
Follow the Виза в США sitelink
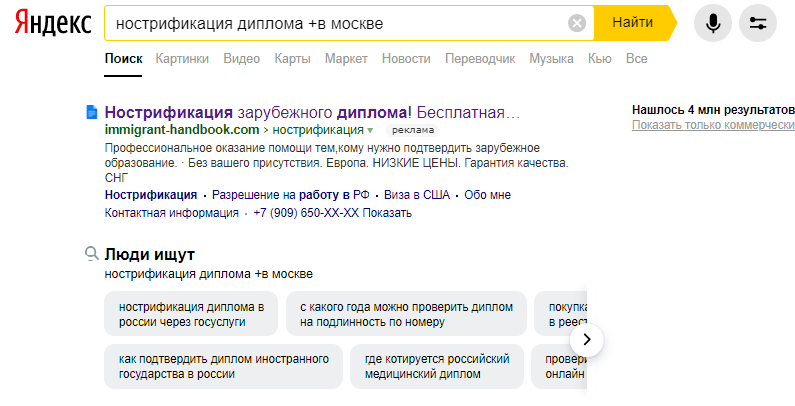(417, 195)
